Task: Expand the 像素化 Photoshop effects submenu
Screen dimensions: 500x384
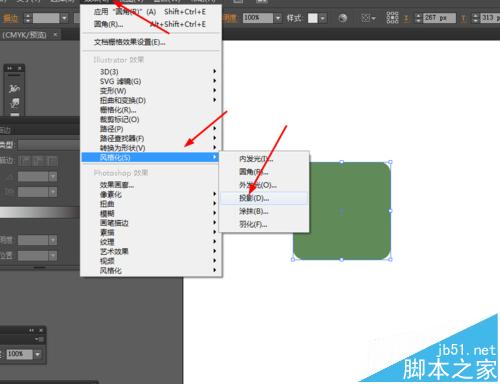Action: click(150, 194)
